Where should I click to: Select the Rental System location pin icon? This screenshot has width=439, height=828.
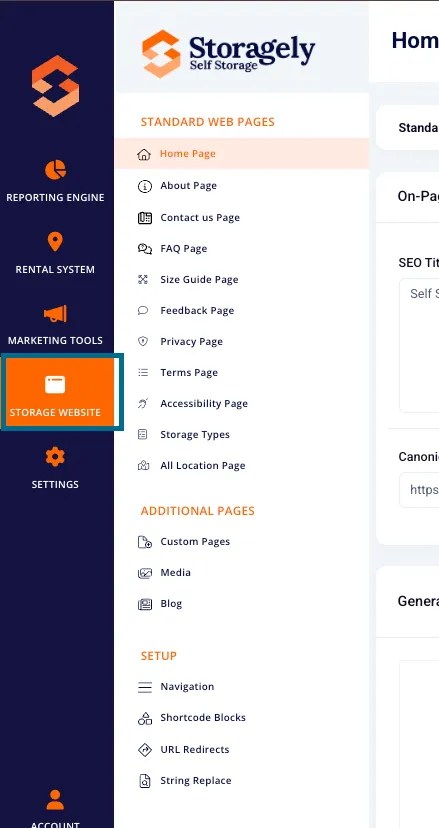pos(55,242)
